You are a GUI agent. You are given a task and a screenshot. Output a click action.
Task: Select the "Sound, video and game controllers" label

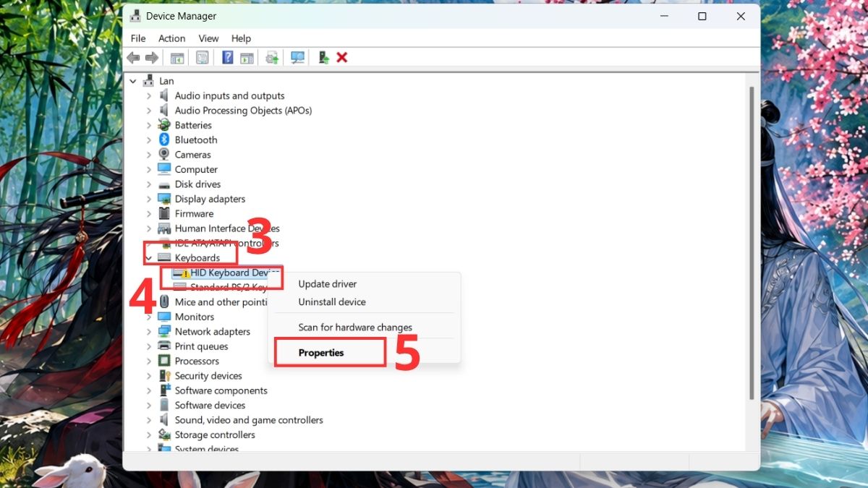click(249, 420)
